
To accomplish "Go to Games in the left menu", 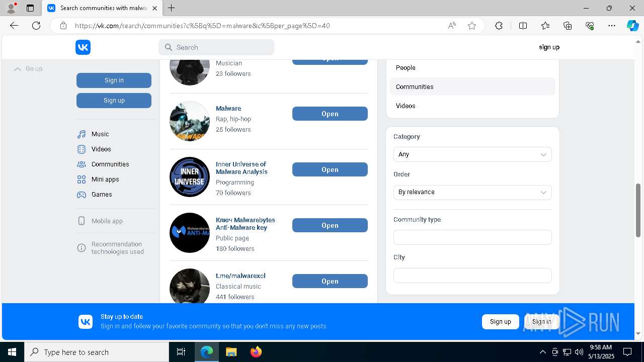I will tap(102, 195).
